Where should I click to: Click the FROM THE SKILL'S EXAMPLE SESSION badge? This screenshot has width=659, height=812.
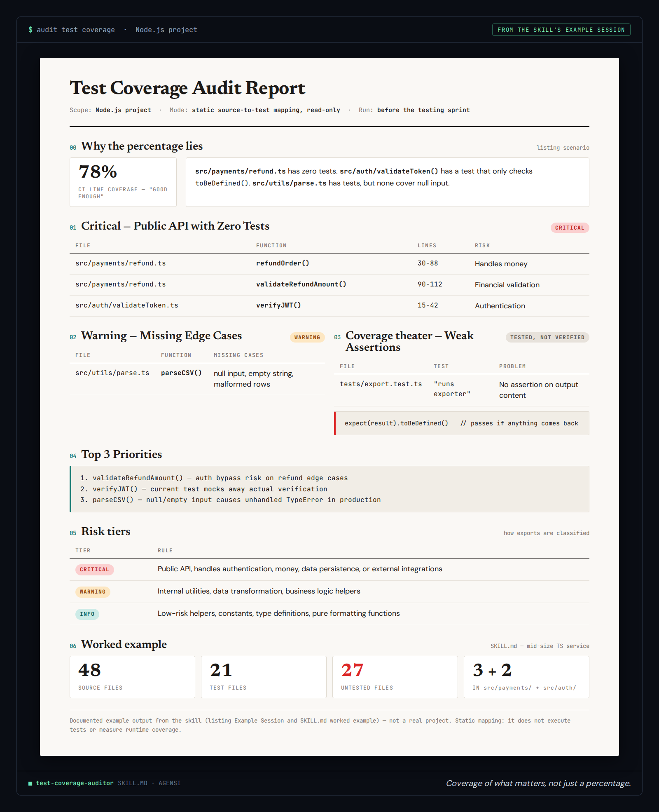click(x=561, y=30)
